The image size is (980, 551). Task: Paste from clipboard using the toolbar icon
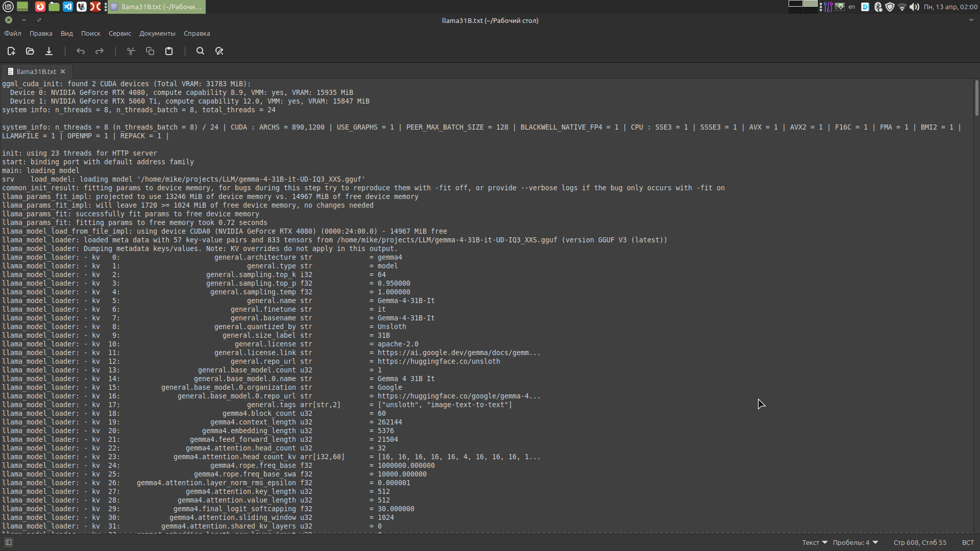(168, 51)
